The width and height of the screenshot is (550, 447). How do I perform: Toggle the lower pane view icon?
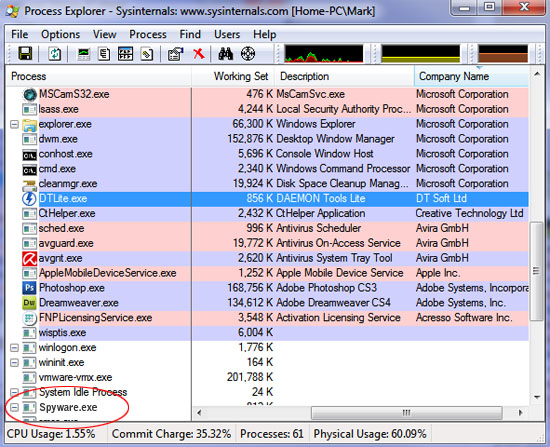point(125,54)
